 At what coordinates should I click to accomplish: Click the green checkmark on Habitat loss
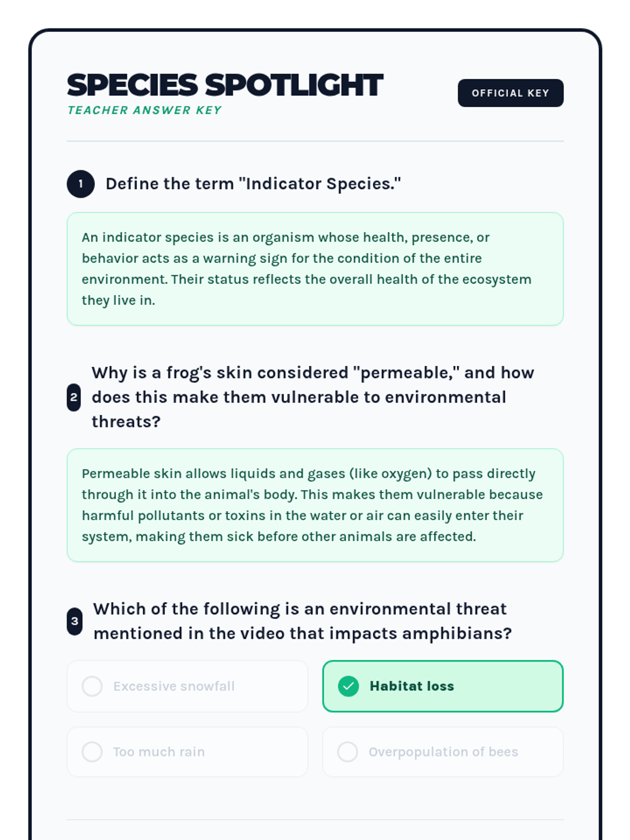tap(348, 686)
